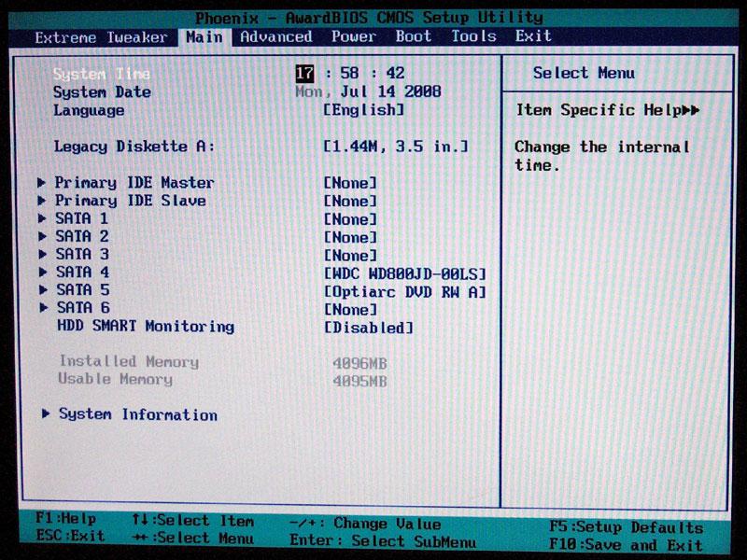Select the Primary IDE Slave label
The height and width of the screenshot is (560, 747).
[x=131, y=201]
